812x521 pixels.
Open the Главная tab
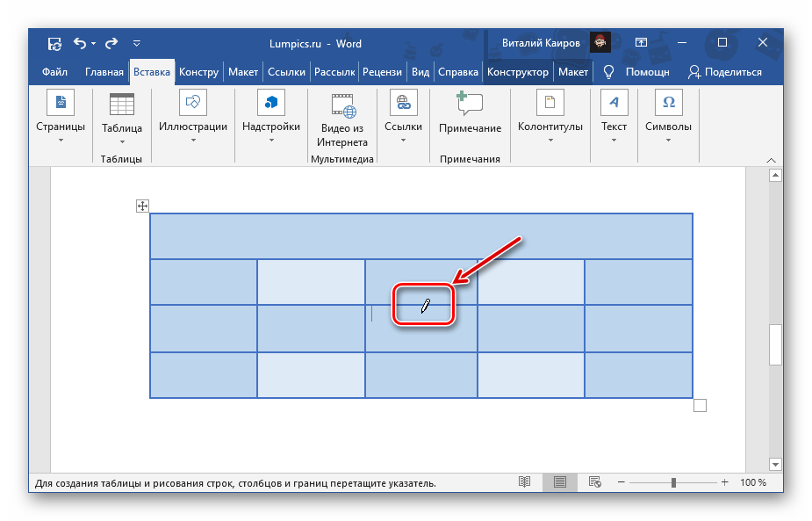click(x=104, y=72)
